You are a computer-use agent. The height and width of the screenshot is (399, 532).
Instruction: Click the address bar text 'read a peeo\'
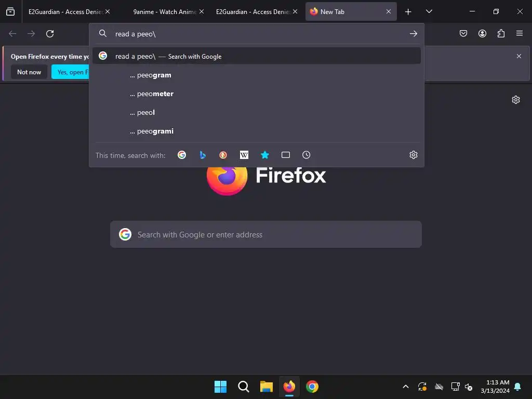[136, 34]
